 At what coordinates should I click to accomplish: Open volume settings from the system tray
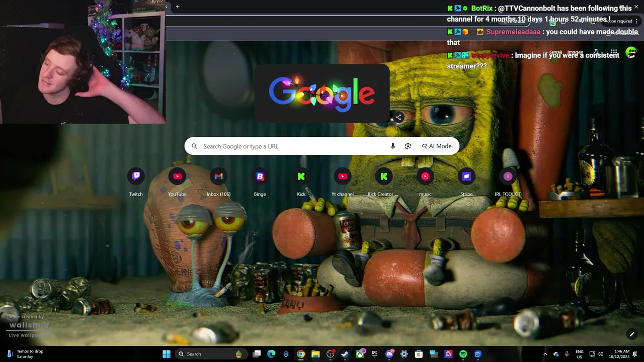tap(600, 354)
